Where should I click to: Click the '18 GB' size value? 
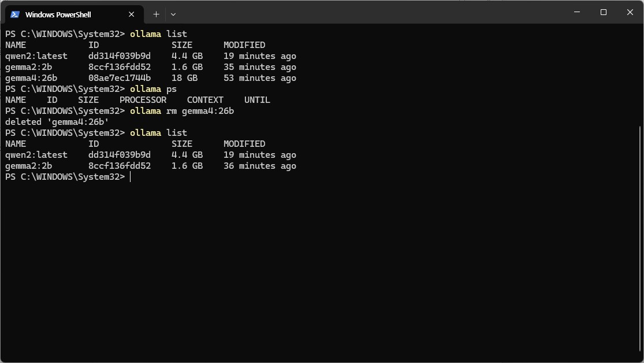(184, 78)
